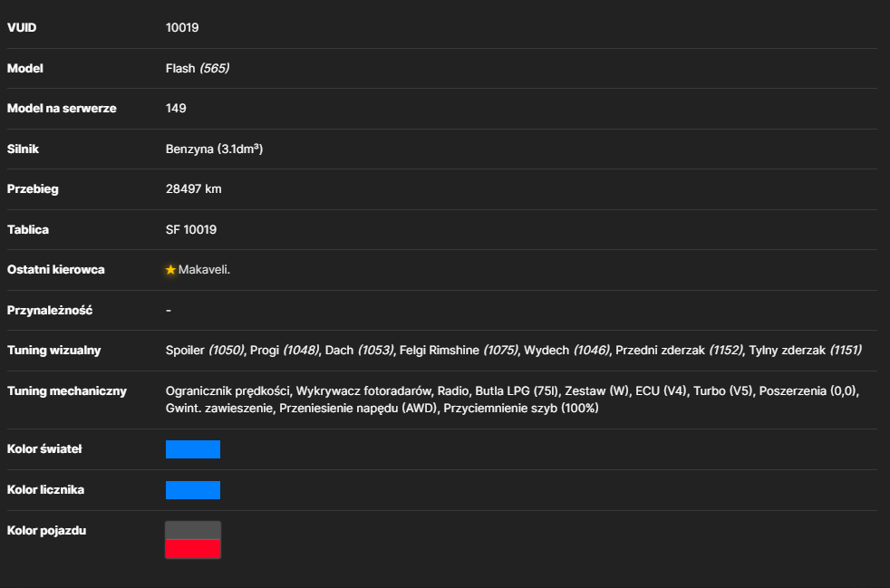The height and width of the screenshot is (588, 890).
Task: Click the Tuning wizualny label
Action: (x=53, y=351)
